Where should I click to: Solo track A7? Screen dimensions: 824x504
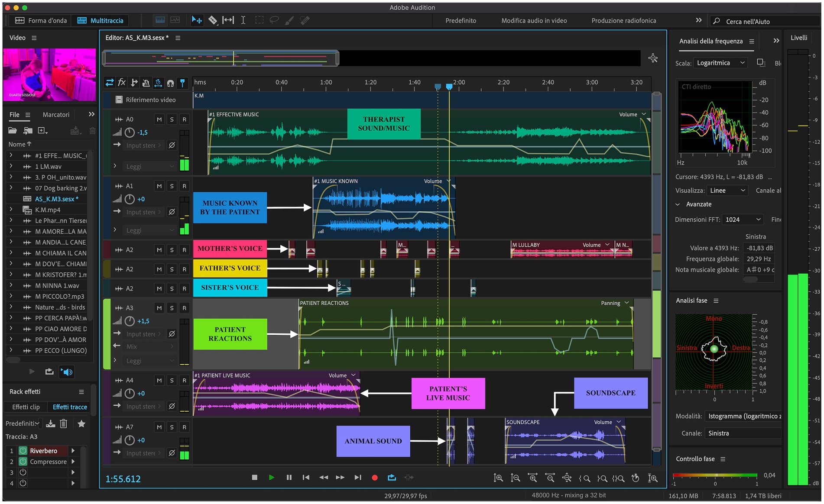click(x=172, y=427)
